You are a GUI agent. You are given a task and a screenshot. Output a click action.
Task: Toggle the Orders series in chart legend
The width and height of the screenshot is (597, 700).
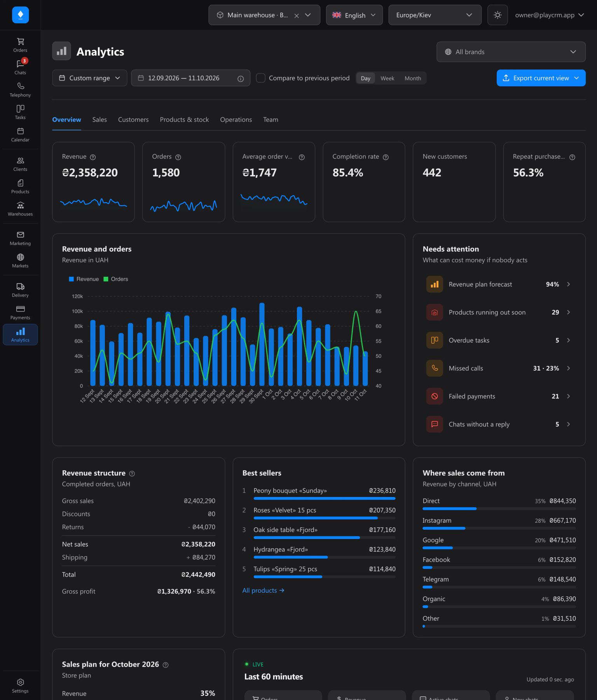click(x=116, y=279)
